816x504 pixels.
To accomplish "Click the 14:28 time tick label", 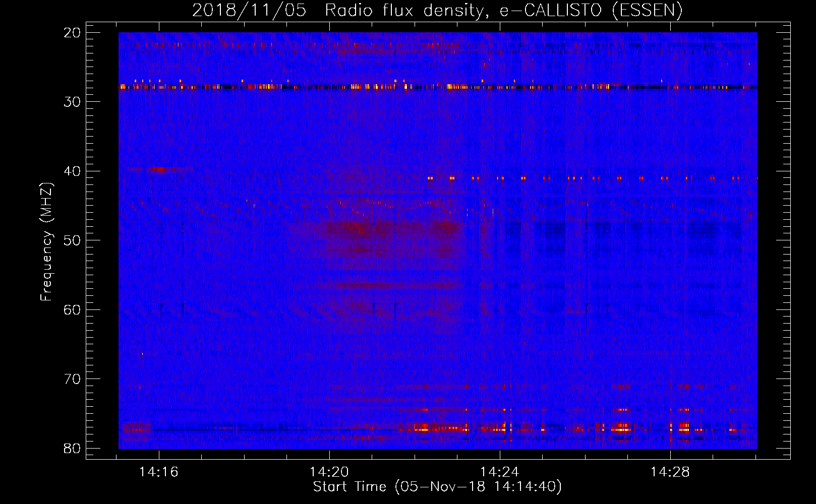I will (670, 472).
